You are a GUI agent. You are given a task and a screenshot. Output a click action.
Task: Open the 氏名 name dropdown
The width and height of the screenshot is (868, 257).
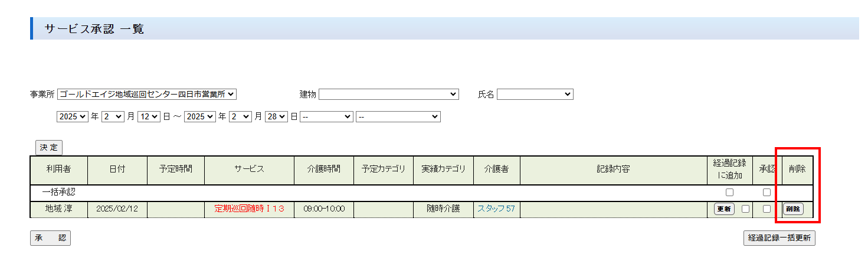(535, 94)
